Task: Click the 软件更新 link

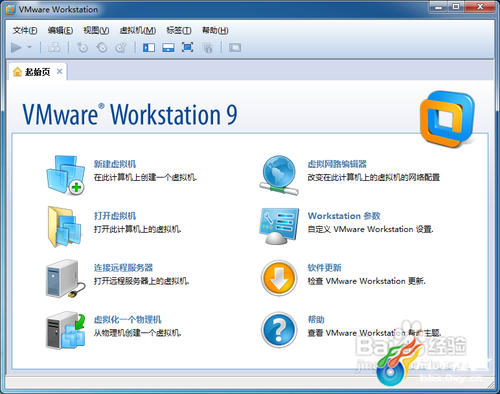Action: click(324, 268)
